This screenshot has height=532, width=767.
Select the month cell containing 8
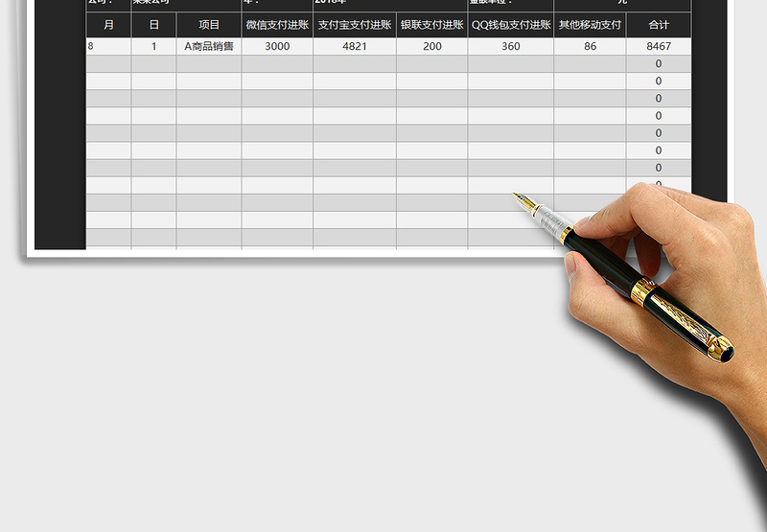[108, 46]
